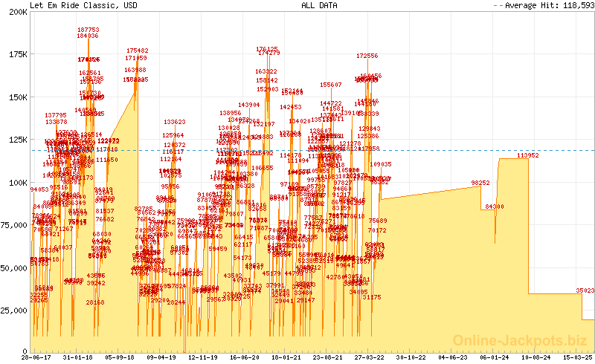Select the 113952 plateau value label
The height and width of the screenshot is (364, 595).
(x=528, y=155)
